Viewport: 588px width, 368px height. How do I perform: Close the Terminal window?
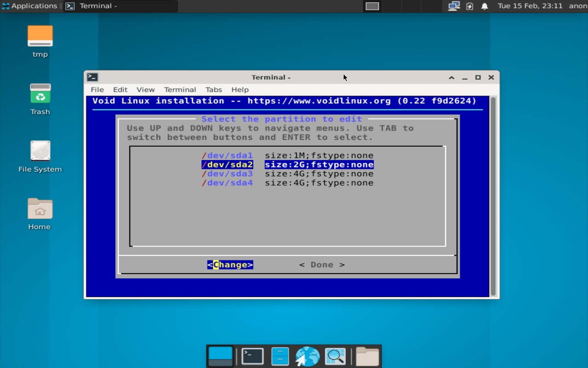491,77
